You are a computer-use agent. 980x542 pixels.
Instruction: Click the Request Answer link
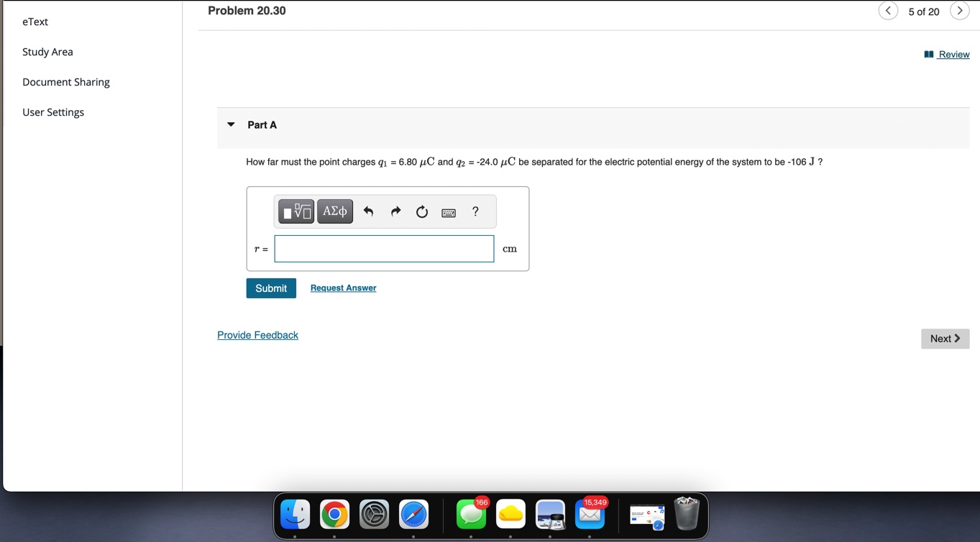[x=343, y=288]
